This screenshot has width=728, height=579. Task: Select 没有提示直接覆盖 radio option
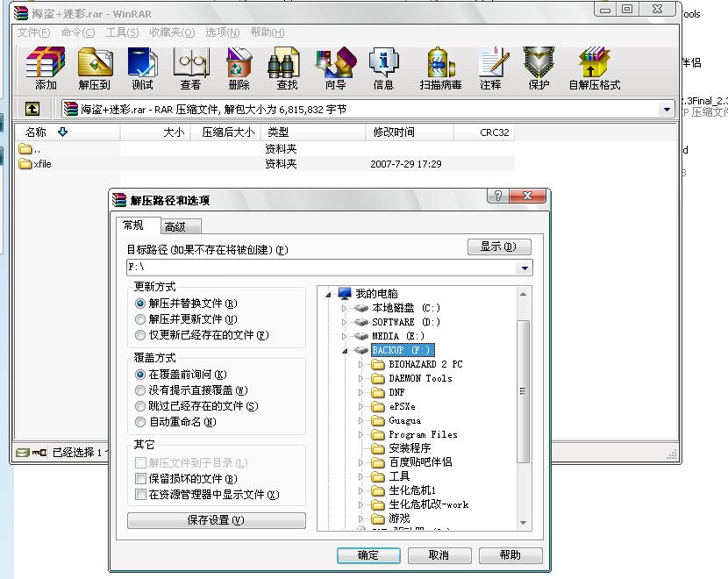139,390
